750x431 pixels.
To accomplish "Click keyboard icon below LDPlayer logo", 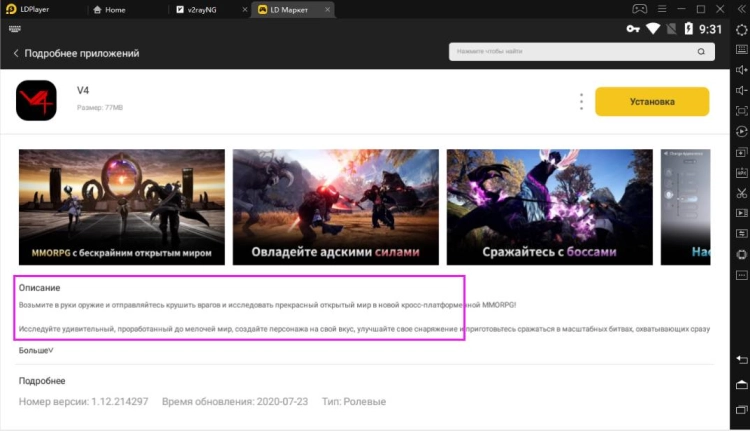I will pos(15,29).
